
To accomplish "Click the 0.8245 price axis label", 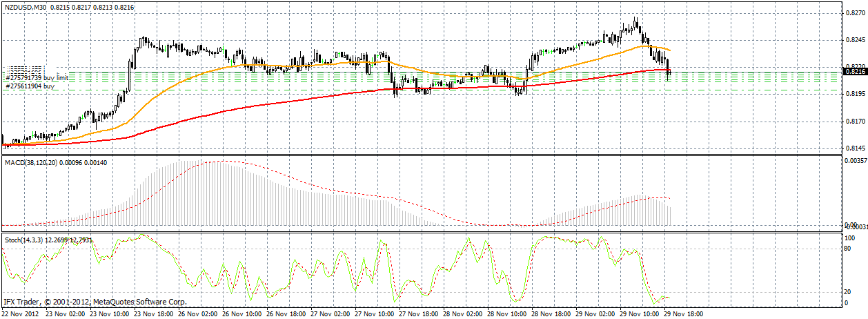I will point(856,40).
